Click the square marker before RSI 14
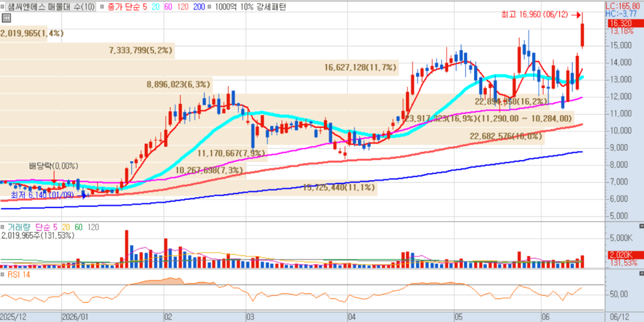The width and height of the screenshot is (644, 322). pyautogui.click(x=3, y=275)
